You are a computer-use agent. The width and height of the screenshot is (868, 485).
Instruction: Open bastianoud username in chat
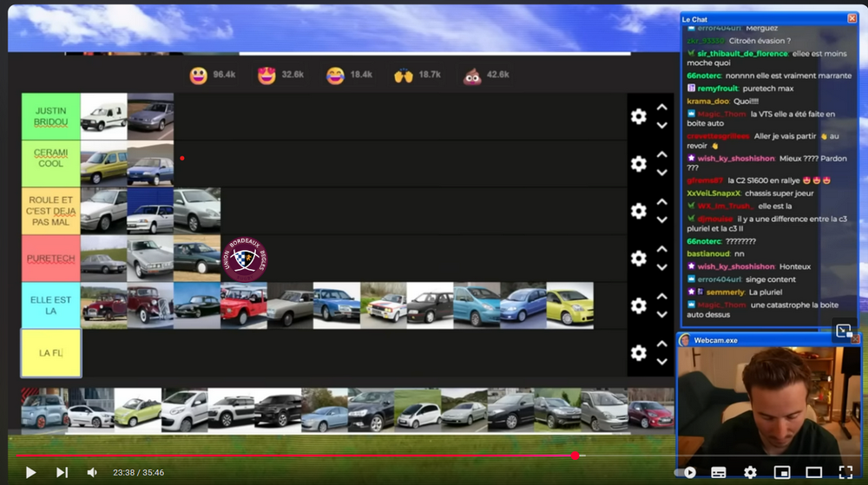pos(708,254)
